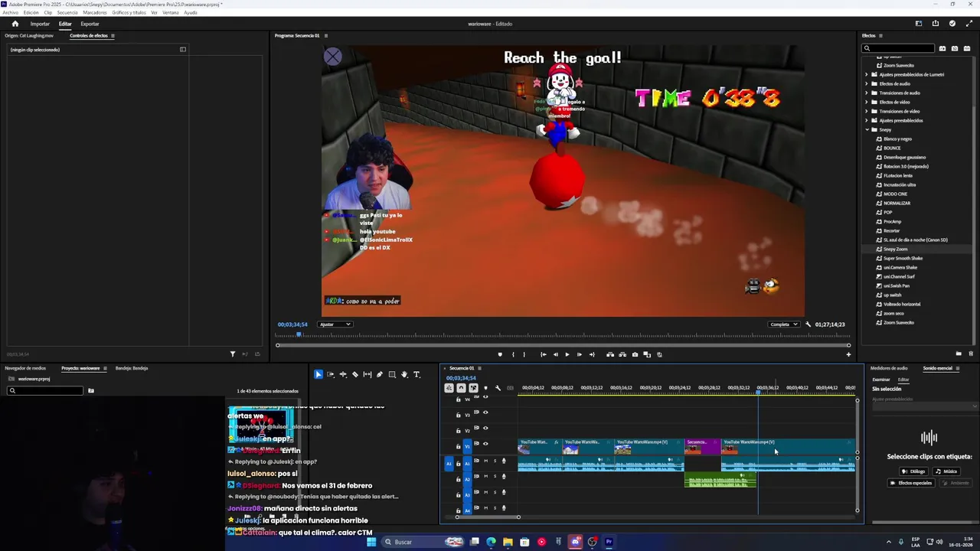980x551 pixels.
Task: Expand Efectos de vídeo folder
Action: click(x=867, y=103)
